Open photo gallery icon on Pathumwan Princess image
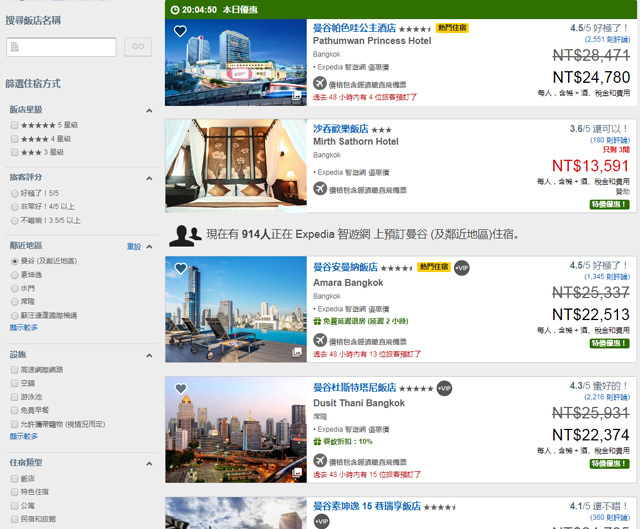Image resolution: width=640 pixels, height=529 pixels. [297, 96]
